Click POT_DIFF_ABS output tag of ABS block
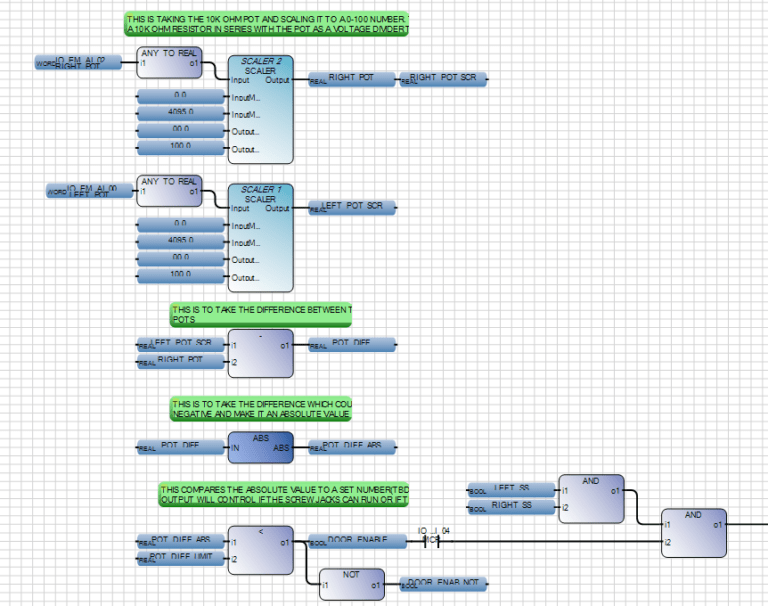This screenshot has width=768, height=606. (352, 447)
